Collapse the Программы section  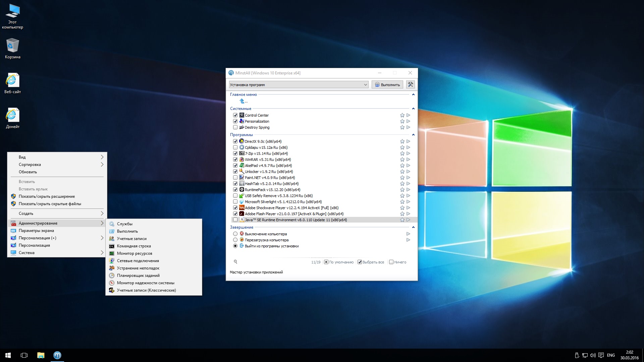click(x=413, y=135)
